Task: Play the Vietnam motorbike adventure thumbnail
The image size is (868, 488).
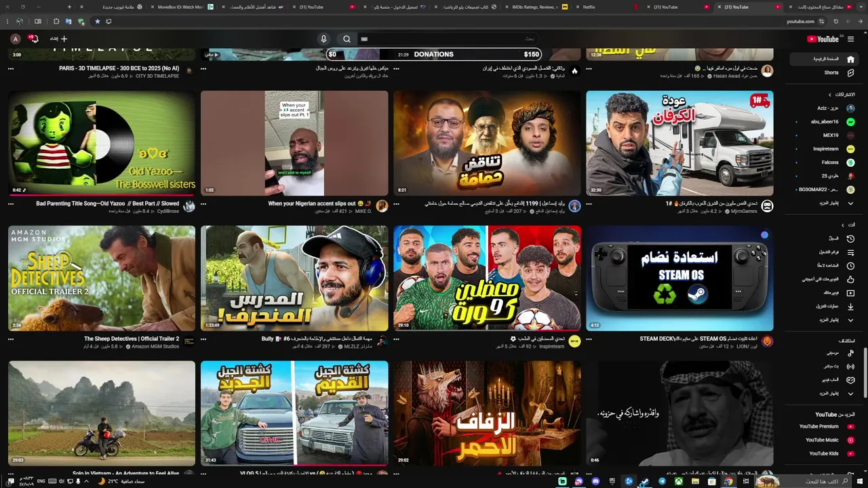Action: (102, 413)
